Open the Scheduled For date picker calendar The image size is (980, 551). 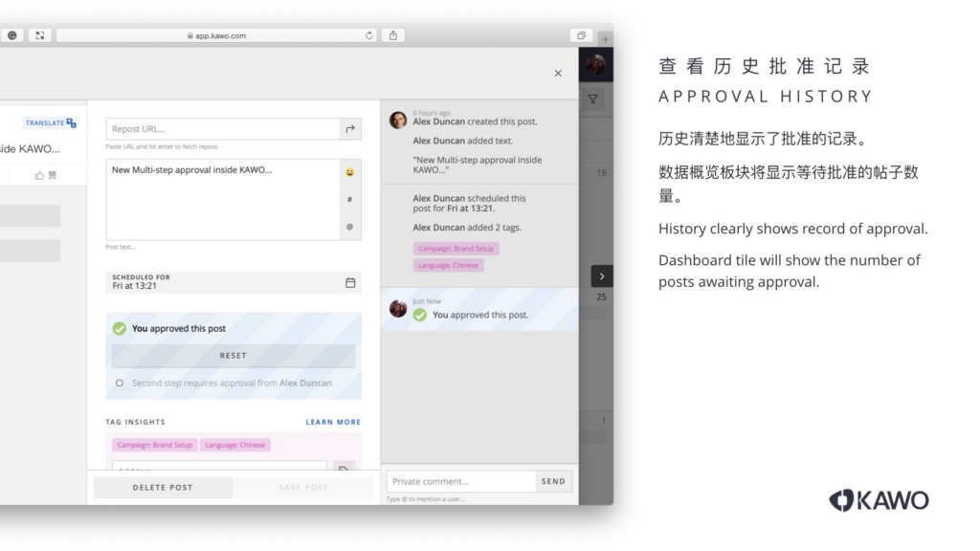(350, 282)
